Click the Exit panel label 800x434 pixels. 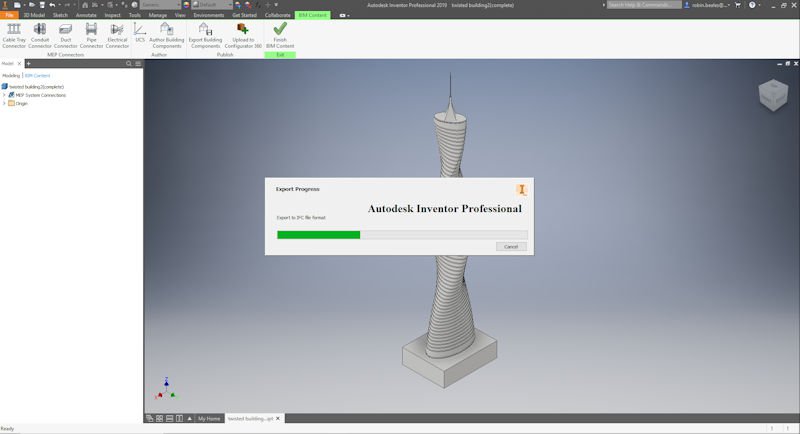(280, 55)
